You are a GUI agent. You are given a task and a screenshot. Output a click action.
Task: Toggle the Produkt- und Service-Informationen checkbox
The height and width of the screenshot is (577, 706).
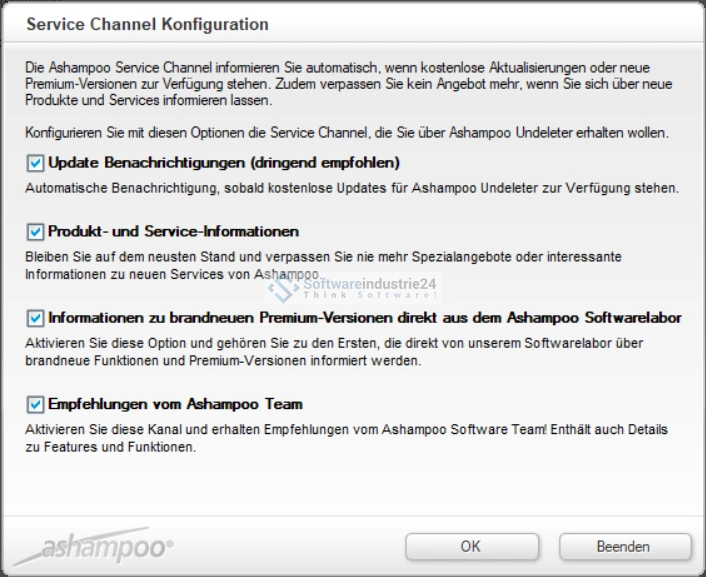[36, 232]
